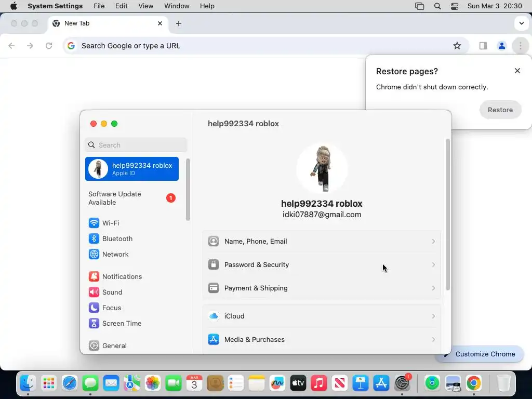Expand iCloud row chevron
The height and width of the screenshot is (399, 532).
pos(433,316)
